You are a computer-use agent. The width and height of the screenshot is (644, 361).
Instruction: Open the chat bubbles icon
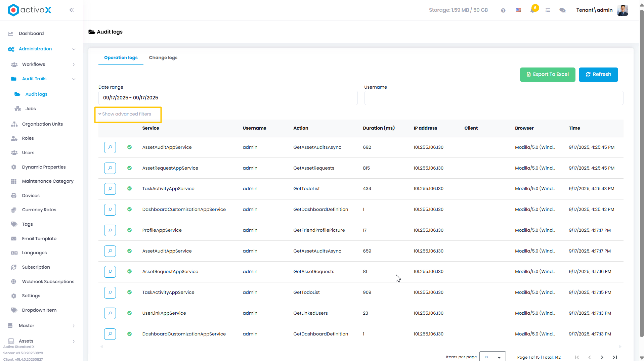pos(562,10)
